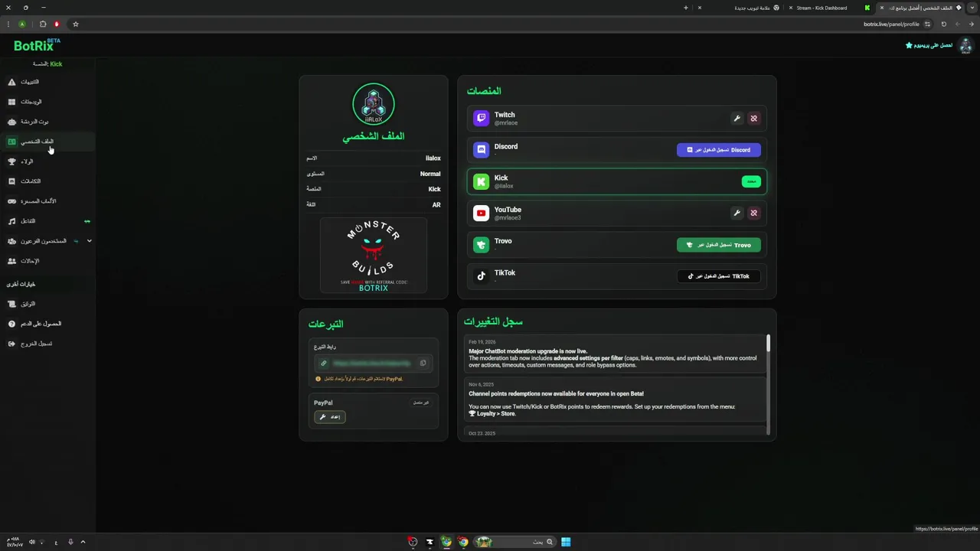Viewport: 980px width, 551px height.
Task: Open the integrations icon in sidebar
Action: (11, 181)
